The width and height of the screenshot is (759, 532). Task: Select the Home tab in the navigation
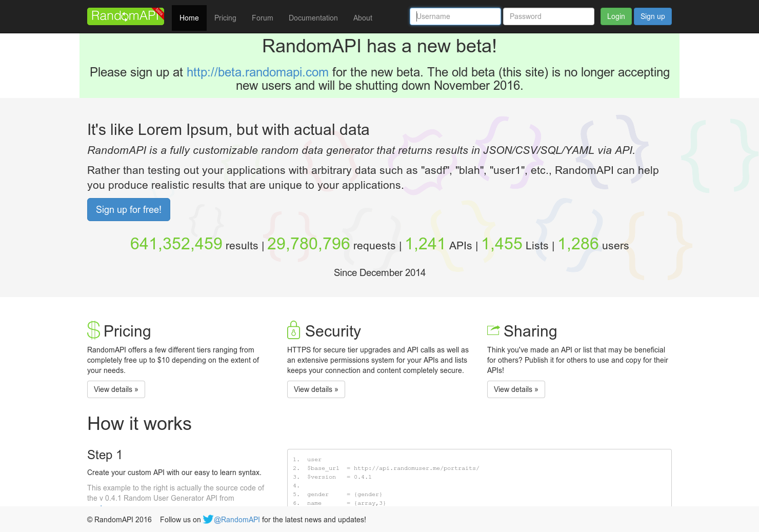pos(189,18)
